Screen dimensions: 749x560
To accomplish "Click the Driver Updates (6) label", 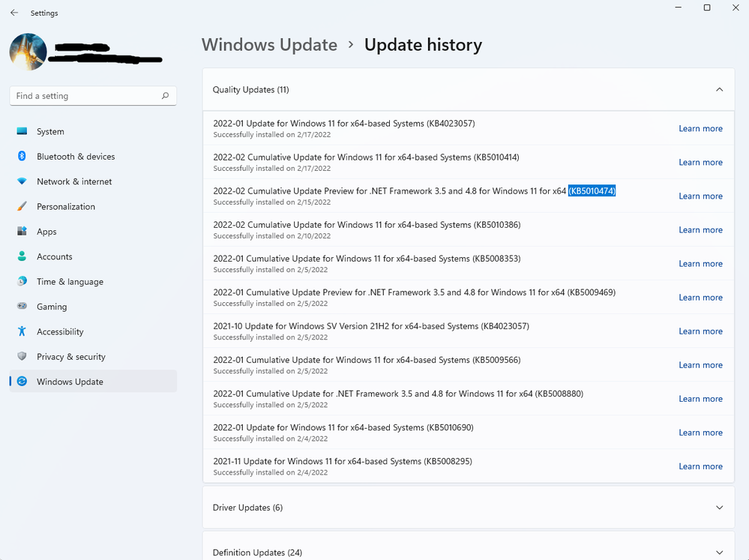I will pyautogui.click(x=247, y=508).
